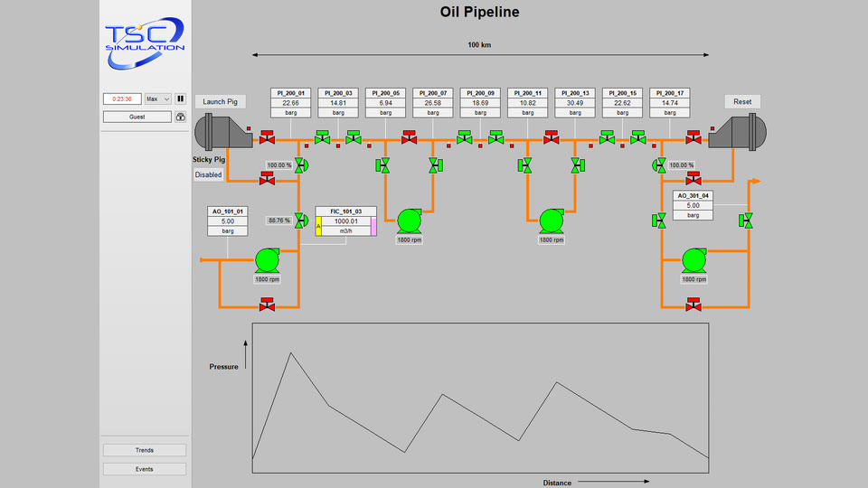Select control valve showing 88.76 %
868x488 pixels.
tap(300, 221)
